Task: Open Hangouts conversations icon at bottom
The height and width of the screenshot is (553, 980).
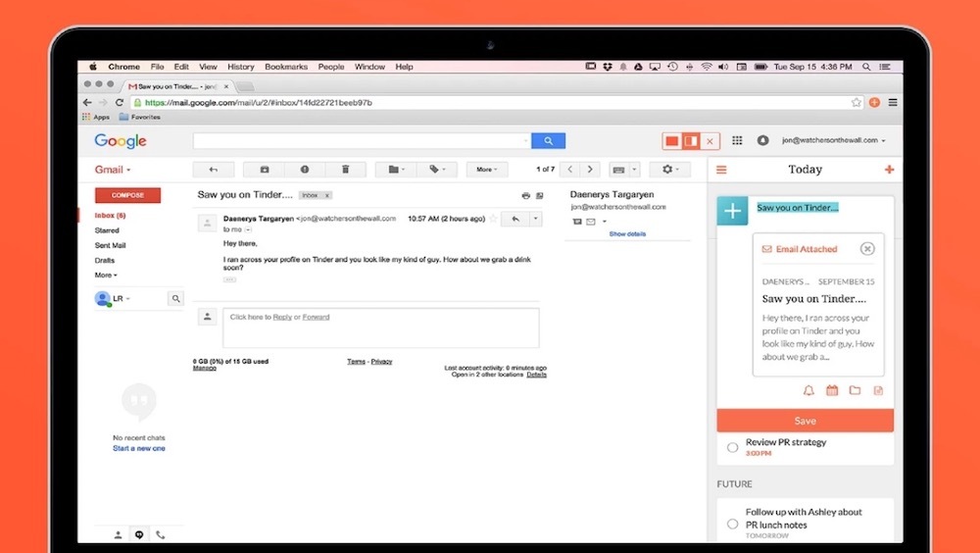Action: tap(139, 534)
